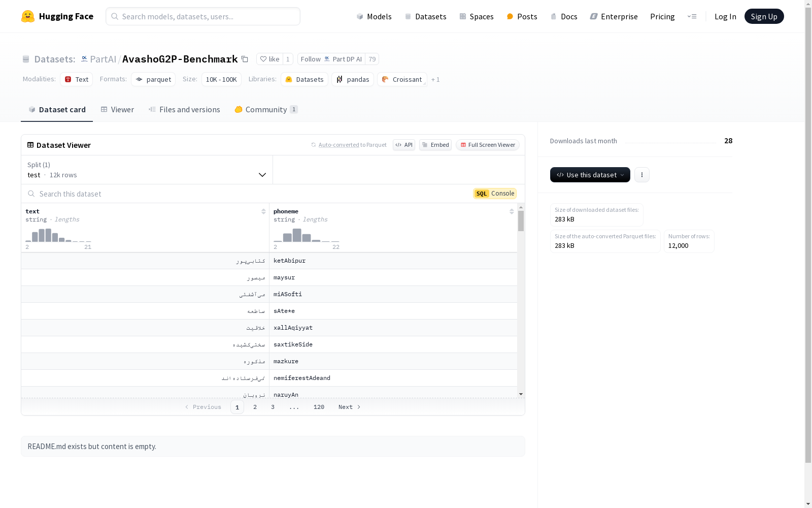Switch to the Viewer tab
812x508 pixels.
[117, 109]
